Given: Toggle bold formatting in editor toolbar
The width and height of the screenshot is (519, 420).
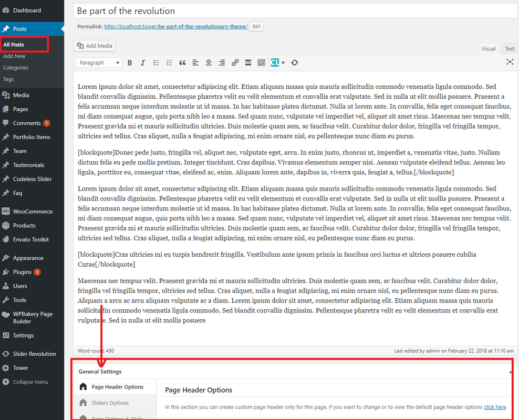Looking at the screenshot, I should coord(130,62).
